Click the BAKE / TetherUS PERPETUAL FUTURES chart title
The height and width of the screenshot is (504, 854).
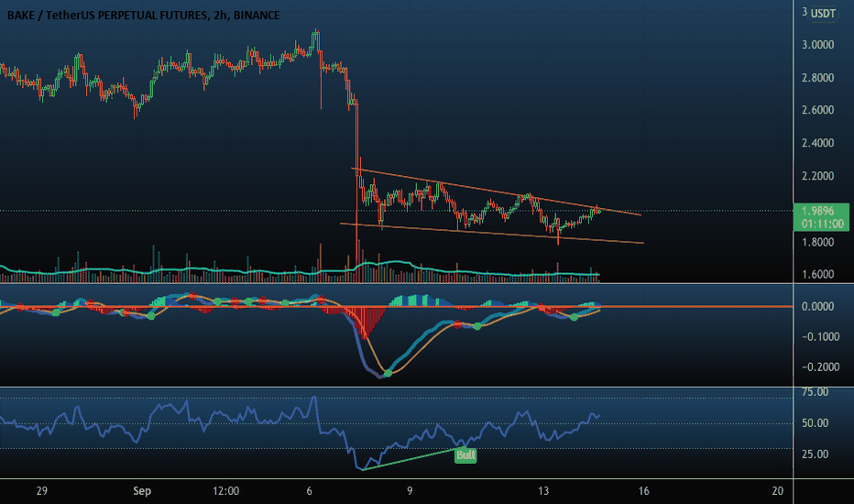[143, 16]
